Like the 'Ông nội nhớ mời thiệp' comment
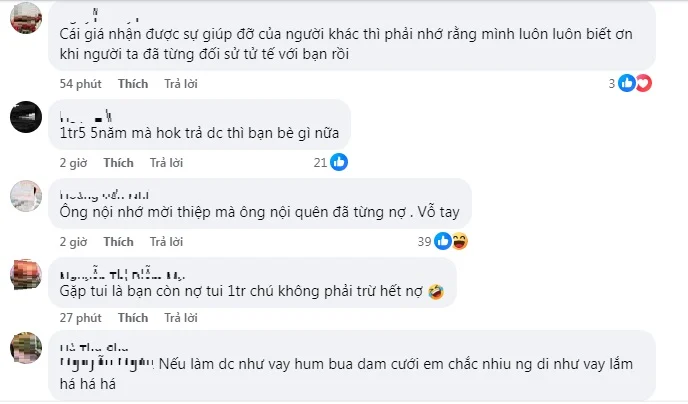Screen dimensions: 688x404 click(x=118, y=242)
